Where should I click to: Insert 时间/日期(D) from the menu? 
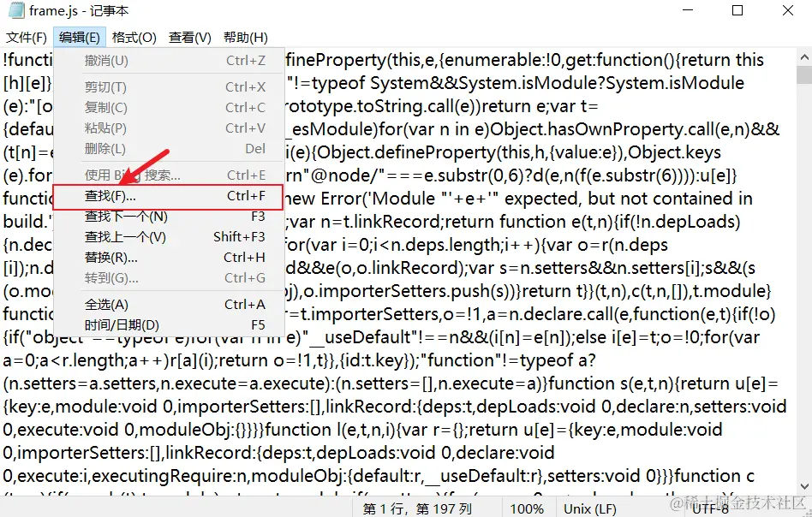click(168, 325)
